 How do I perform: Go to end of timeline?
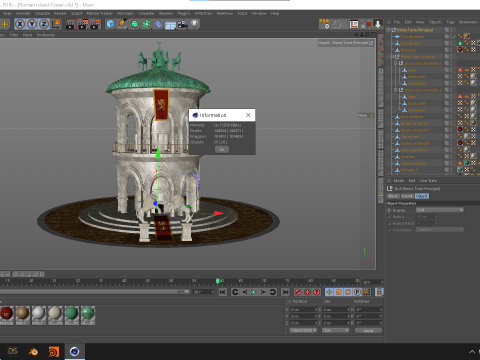coord(285,292)
